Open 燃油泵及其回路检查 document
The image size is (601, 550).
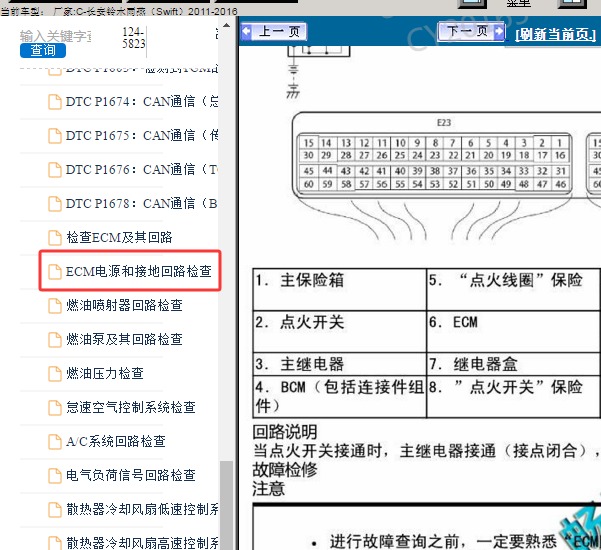(x=124, y=340)
